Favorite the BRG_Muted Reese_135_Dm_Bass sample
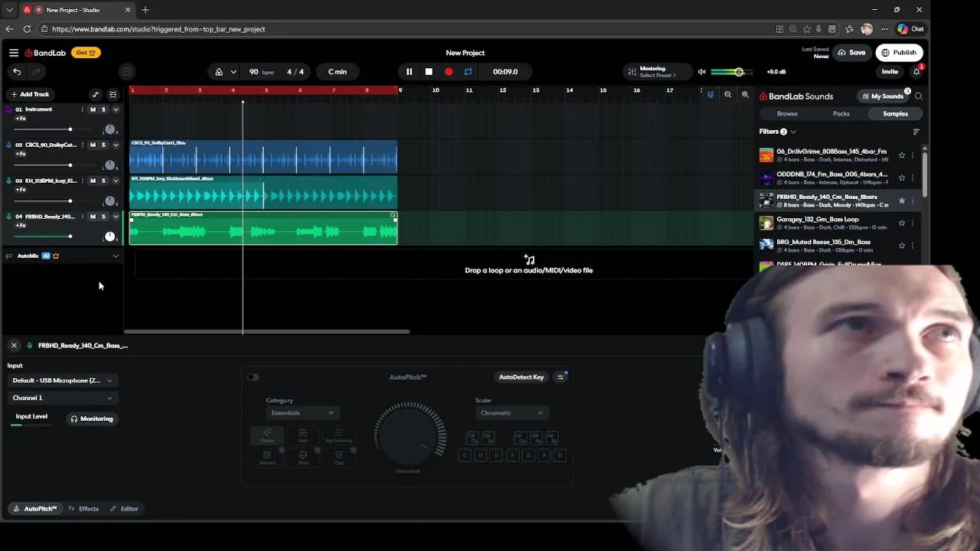The width and height of the screenshot is (980, 551). (x=902, y=246)
